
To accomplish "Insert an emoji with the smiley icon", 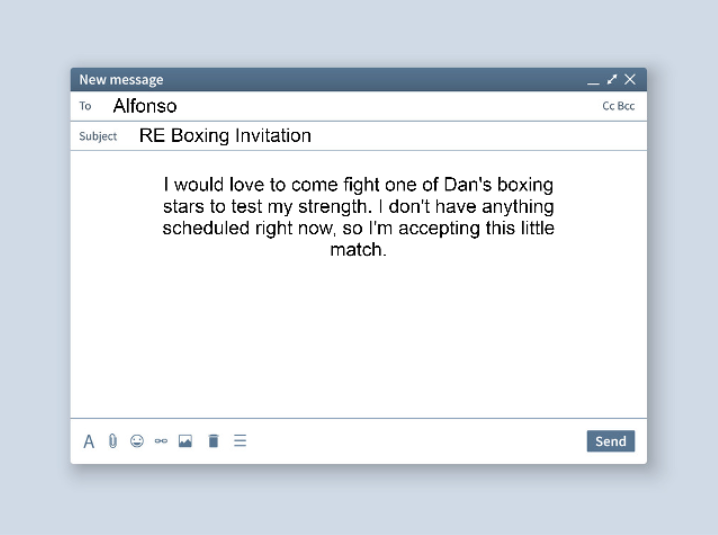I will [x=137, y=441].
